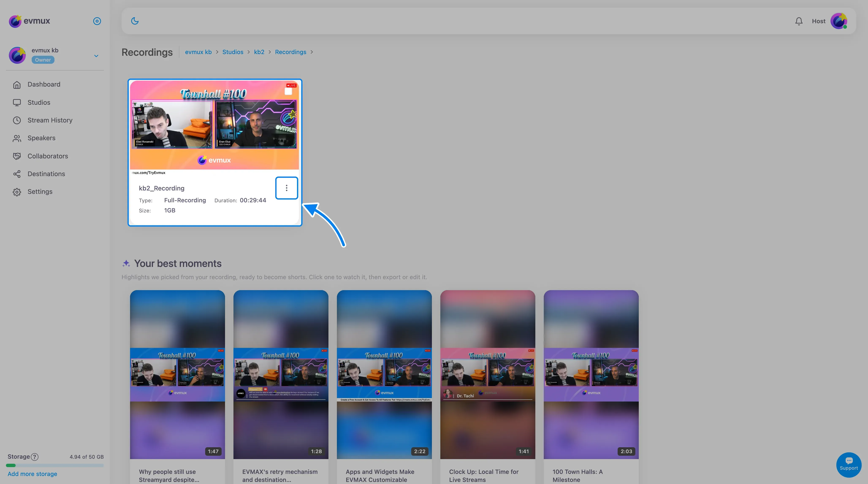Open kb2_Recording three-dot options menu
Image resolution: width=868 pixels, height=484 pixels.
click(x=286, y=188)
